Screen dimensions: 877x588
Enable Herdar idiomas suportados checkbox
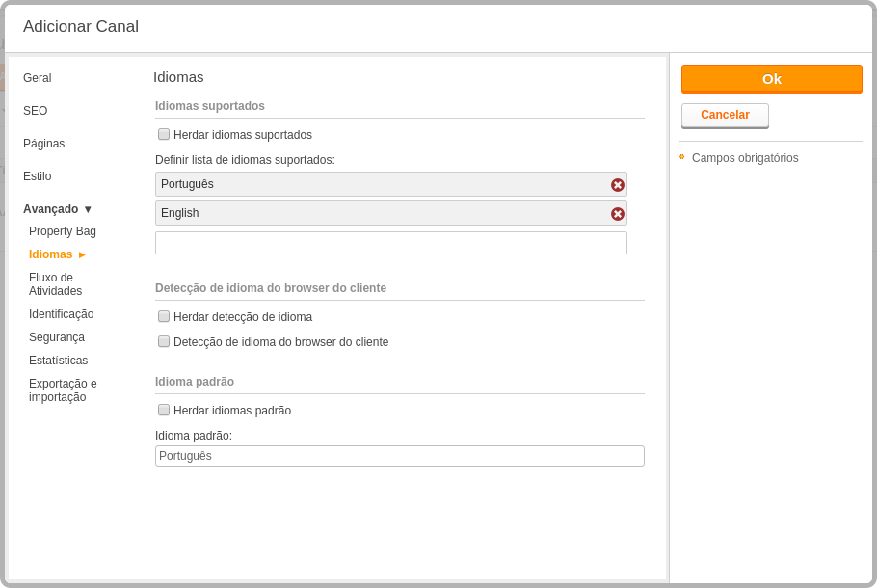[x=163, y=134]
